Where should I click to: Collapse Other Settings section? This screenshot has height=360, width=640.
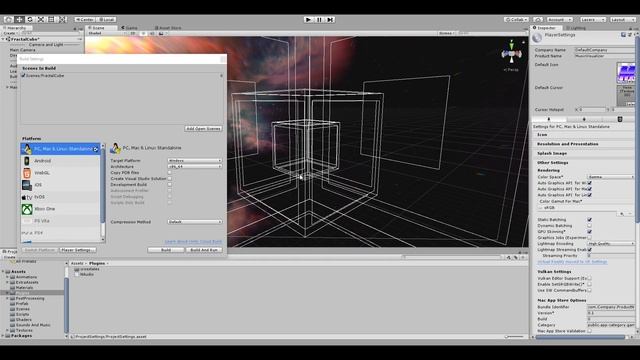click(552, 162)
